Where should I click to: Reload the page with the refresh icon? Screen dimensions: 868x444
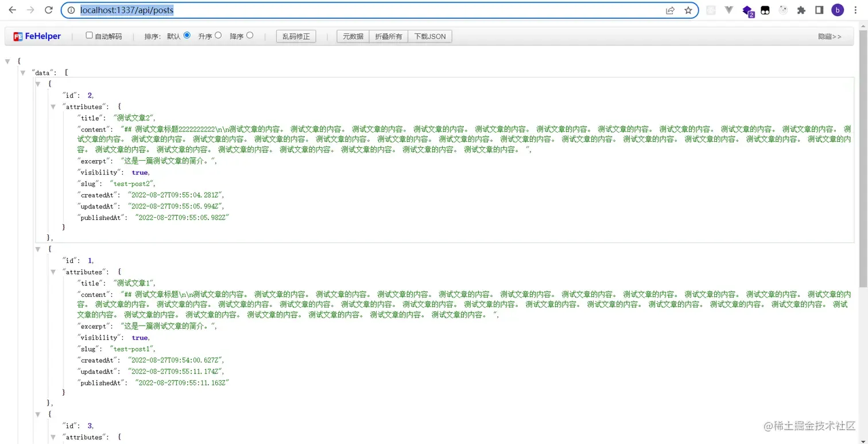click(49, 10)
